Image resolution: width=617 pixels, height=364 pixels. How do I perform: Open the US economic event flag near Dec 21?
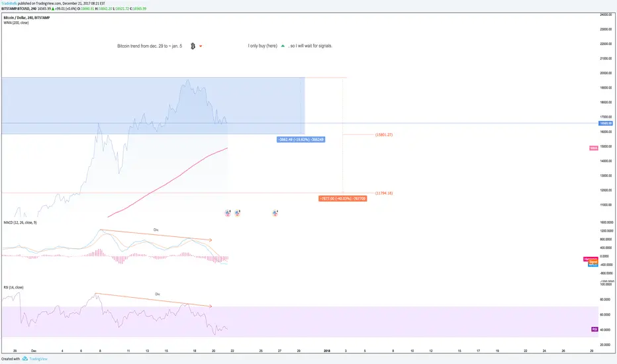click(x=228, y=213)
